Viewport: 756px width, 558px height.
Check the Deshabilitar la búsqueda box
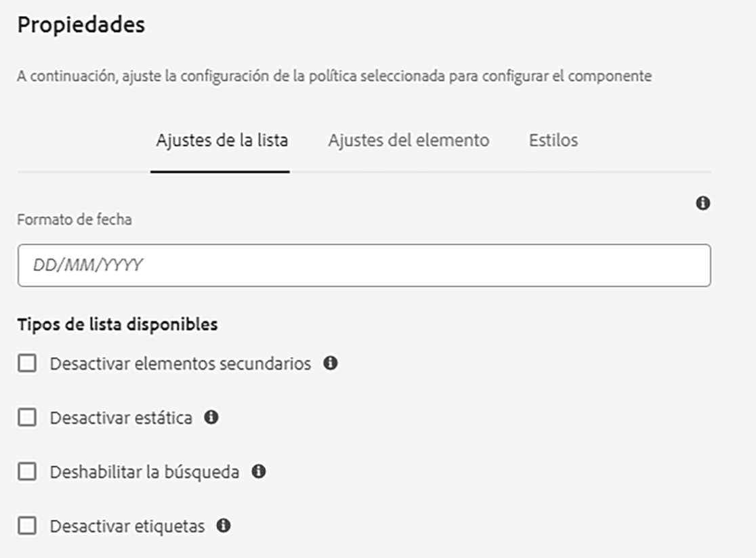point(27,472)
